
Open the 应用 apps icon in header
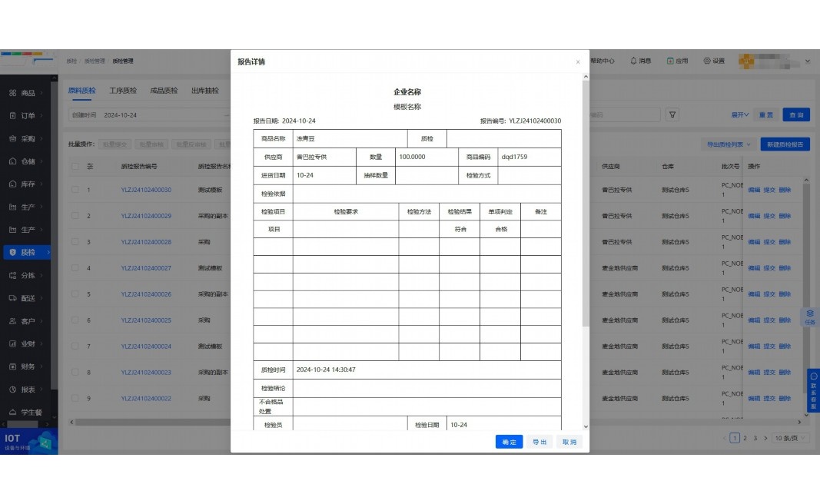[x=670, y=61]
